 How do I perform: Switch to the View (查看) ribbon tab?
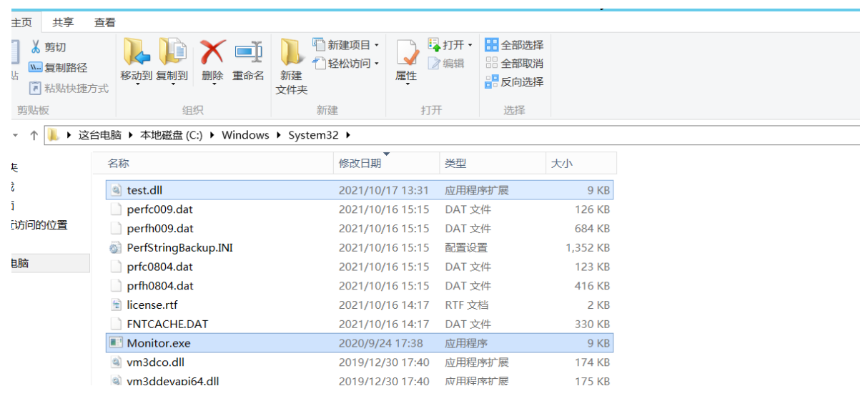tap(105, 22)
